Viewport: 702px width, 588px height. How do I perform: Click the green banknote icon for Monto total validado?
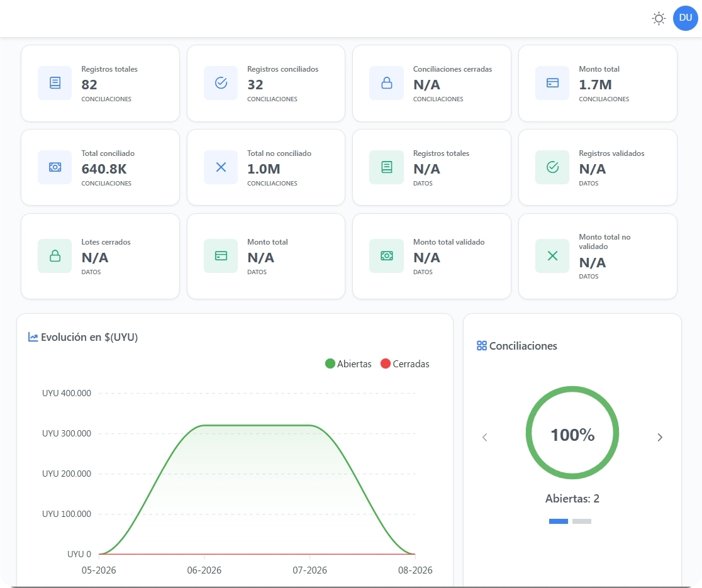pos(386,256)
